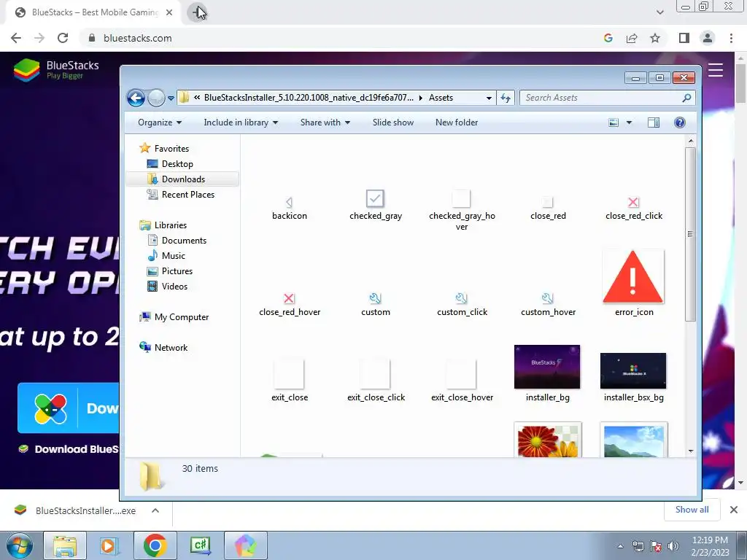
Task: Open the Organize menu
Action: 160,122
